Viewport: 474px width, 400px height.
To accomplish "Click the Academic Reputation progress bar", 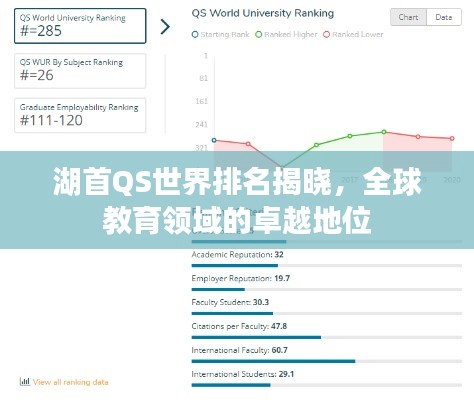I will (x=327, y=266).
